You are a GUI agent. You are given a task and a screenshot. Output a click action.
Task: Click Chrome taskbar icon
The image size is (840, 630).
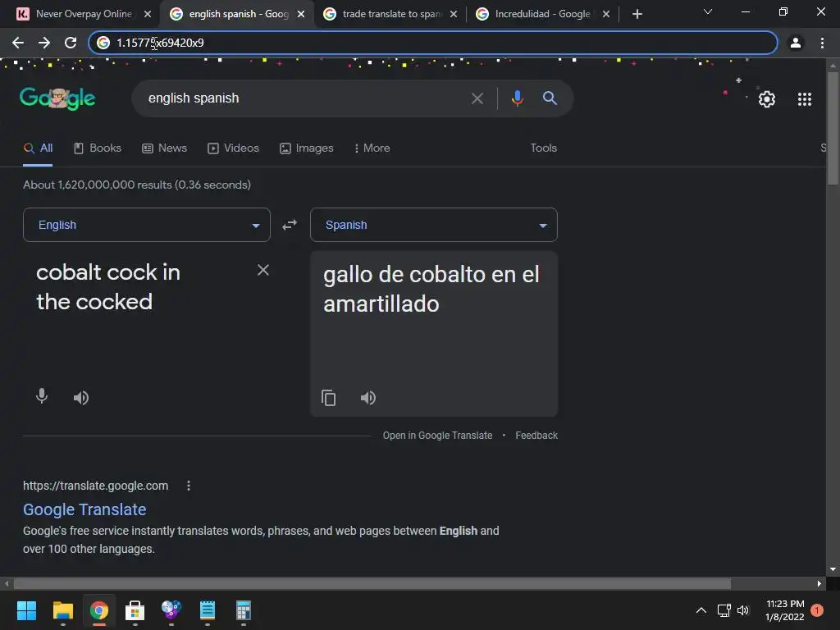pyautogui.click(x=99, y=610)
